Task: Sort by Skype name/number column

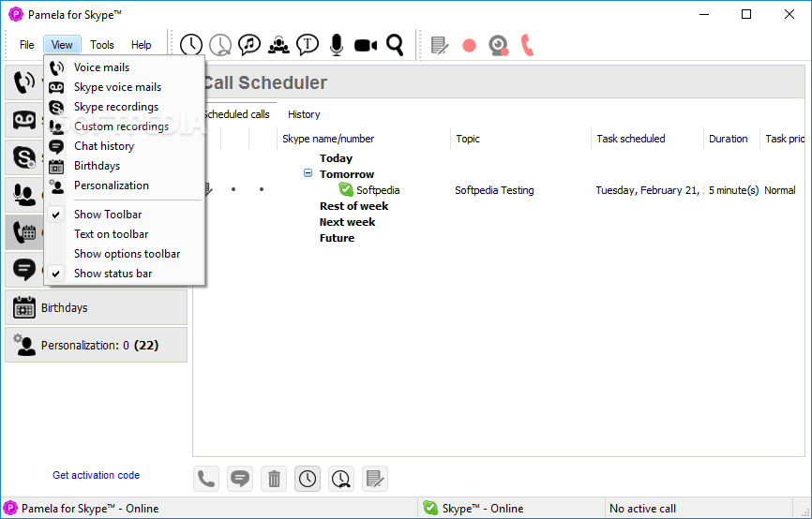Action: (364, 139)
